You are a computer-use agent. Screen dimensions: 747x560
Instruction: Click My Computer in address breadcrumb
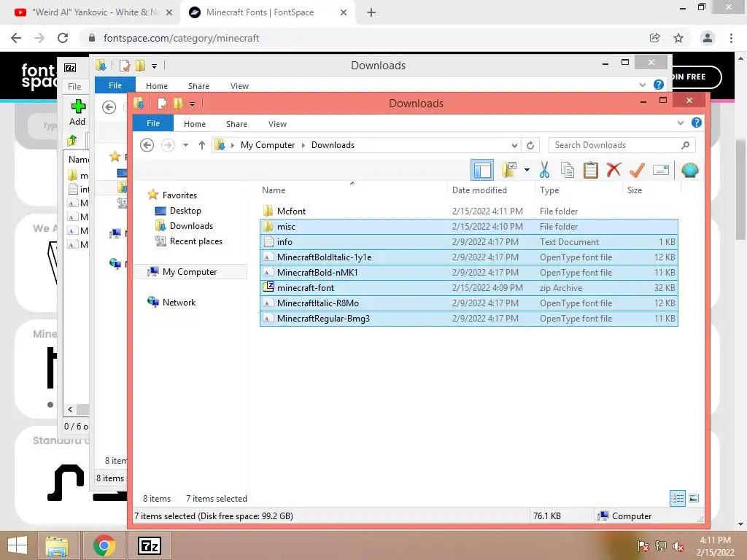267,145
